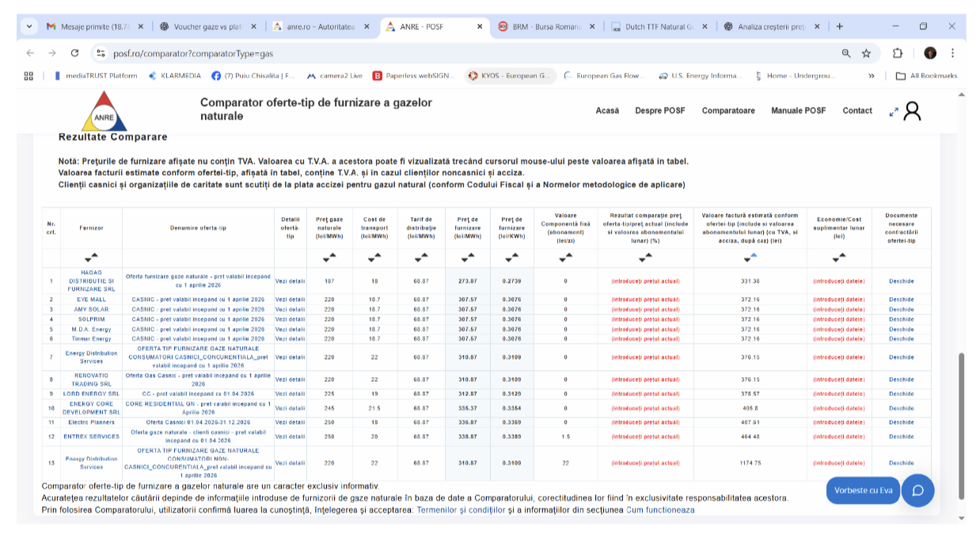Sort table by Furnizor column arrows
The image size is (980, 537).
pyautogui.click(x=90, y=257)
